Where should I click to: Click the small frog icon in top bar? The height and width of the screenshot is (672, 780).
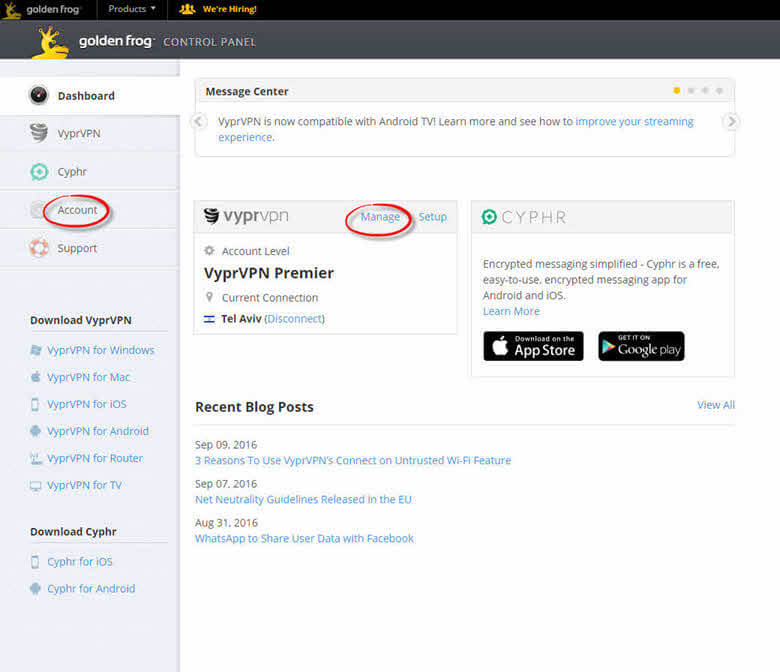11,10
